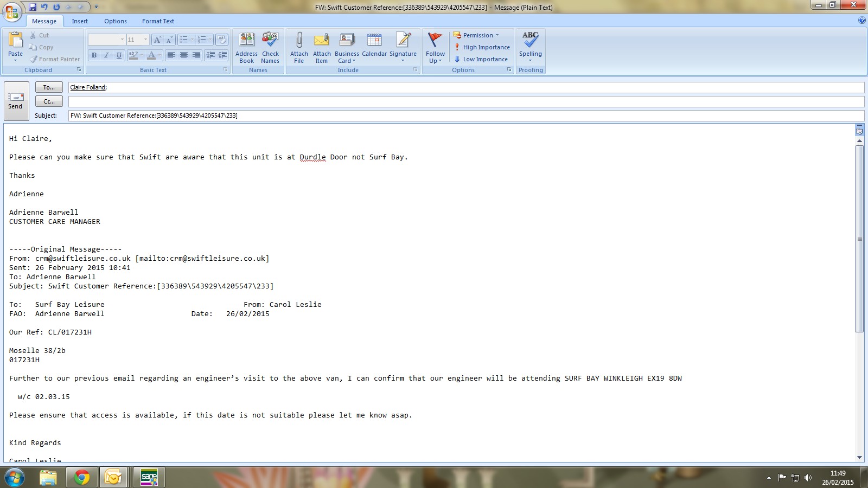This screenshot has height=488, width=868.
Task: Open the Business Card dropdown
Action: coord(347,48)
